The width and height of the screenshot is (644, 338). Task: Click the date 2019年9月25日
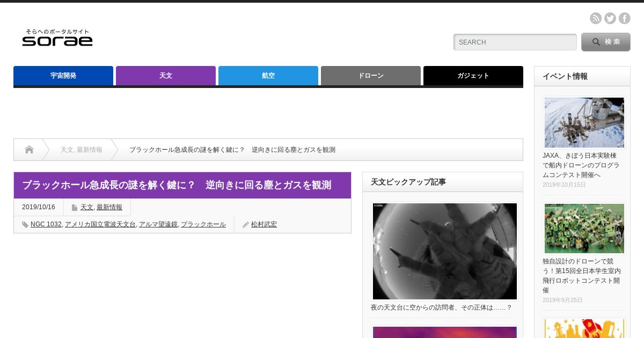(x=562, y=300)
